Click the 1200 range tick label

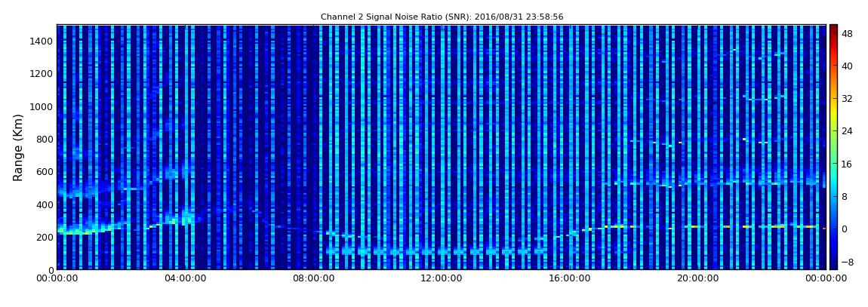40,74
